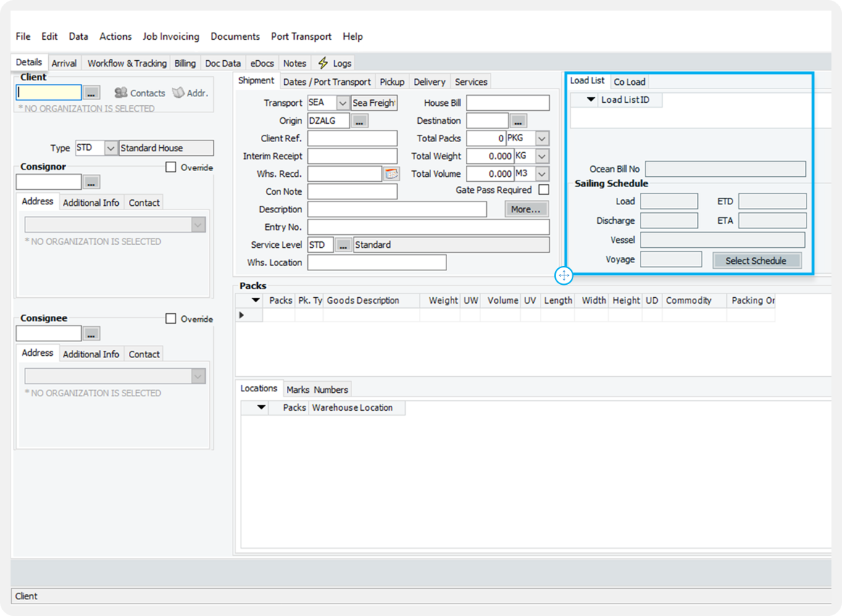This screenshot has height=616, width=842.
Task: Click the Select Schedule button
Action: [756, 261]
